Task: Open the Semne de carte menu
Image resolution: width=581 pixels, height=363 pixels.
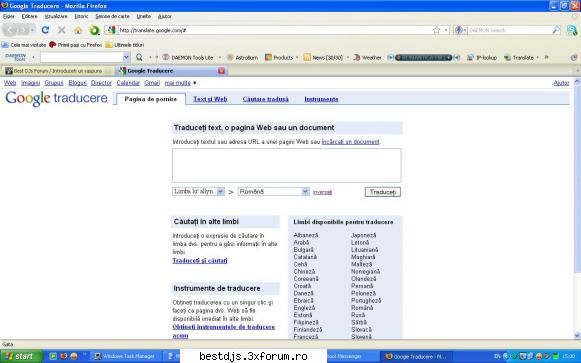Action: point(112,16)
